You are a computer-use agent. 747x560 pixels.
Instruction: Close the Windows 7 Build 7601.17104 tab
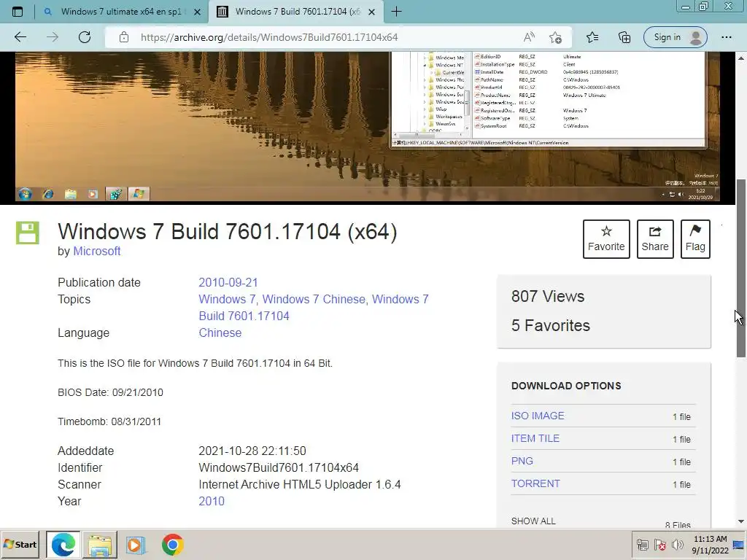[x=372, y=12]
